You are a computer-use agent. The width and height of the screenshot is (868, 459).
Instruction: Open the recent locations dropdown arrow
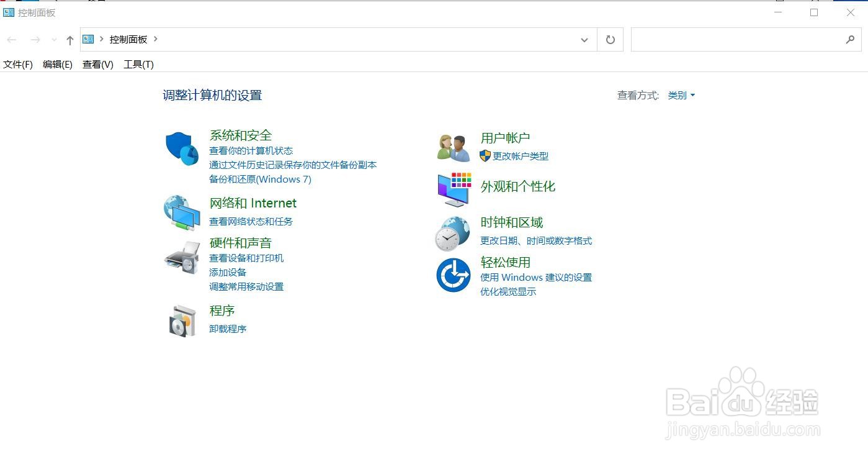54,40
